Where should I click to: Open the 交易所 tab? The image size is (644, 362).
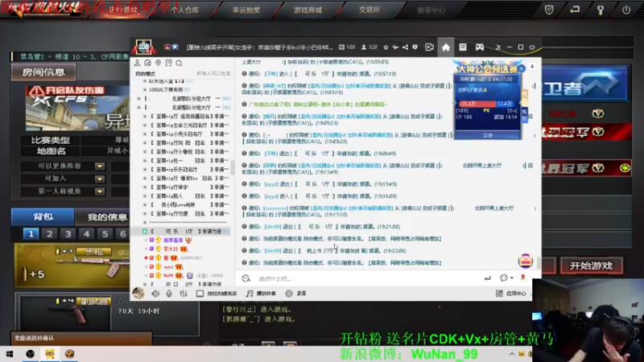click(x=369, y=10)
